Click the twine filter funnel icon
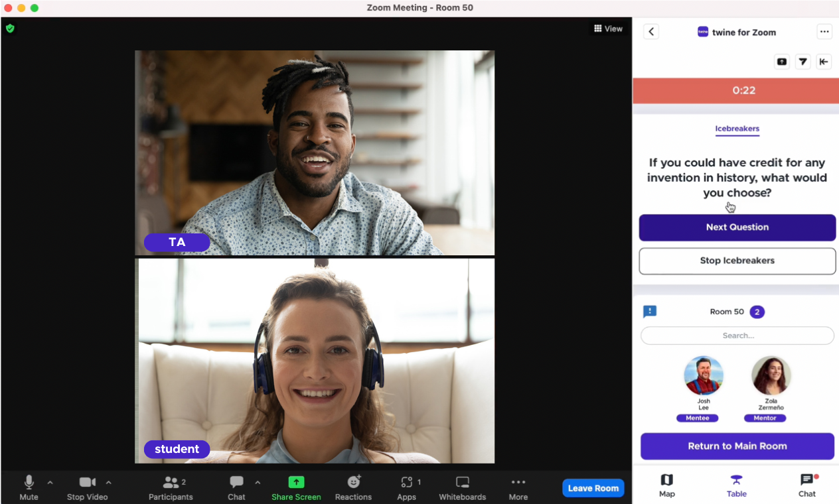Image resolution: width=839 pixels, height=504 pixels. pyautogui.click(x=803, y=62)
